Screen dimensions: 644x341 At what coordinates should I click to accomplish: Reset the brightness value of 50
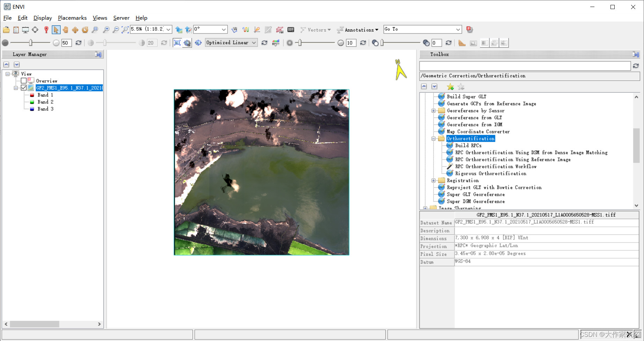pyautogui.click(x=79, y=43)
